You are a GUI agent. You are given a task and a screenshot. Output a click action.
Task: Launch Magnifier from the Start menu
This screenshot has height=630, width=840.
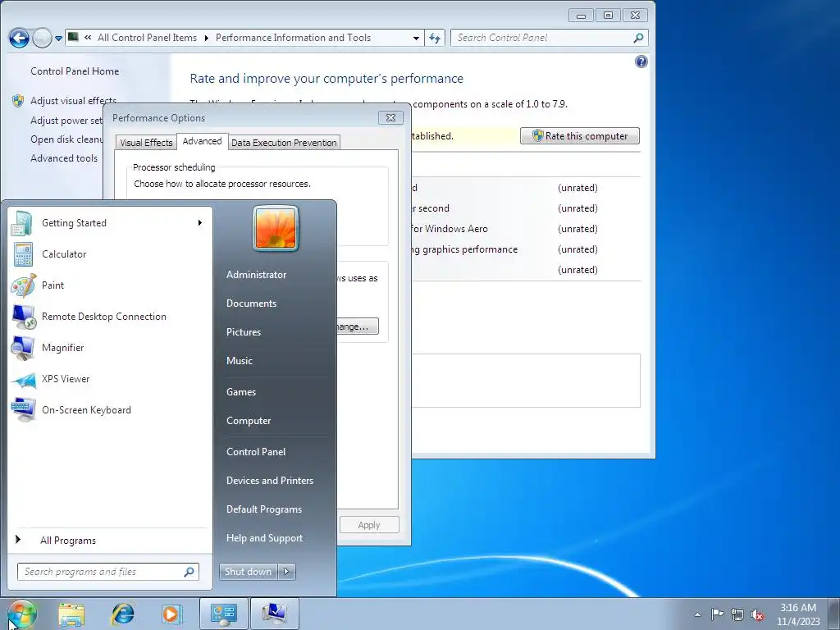pyautogui.click(x=110, y=347)
